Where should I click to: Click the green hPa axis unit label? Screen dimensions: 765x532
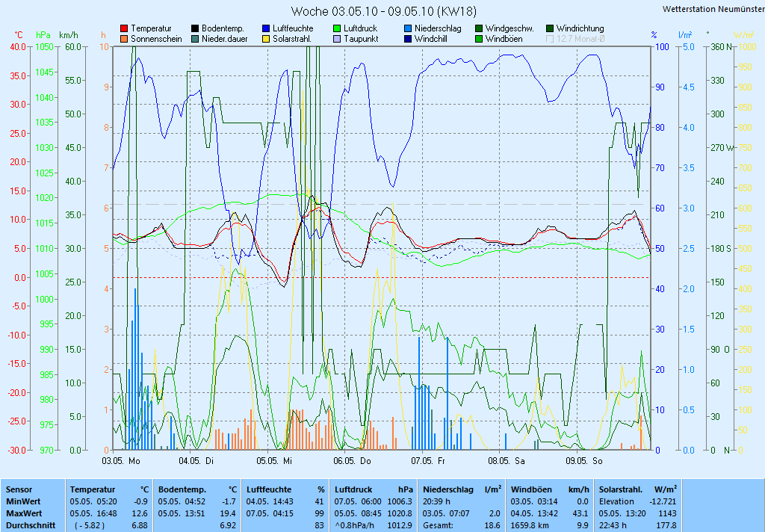[x=43, y=35]
